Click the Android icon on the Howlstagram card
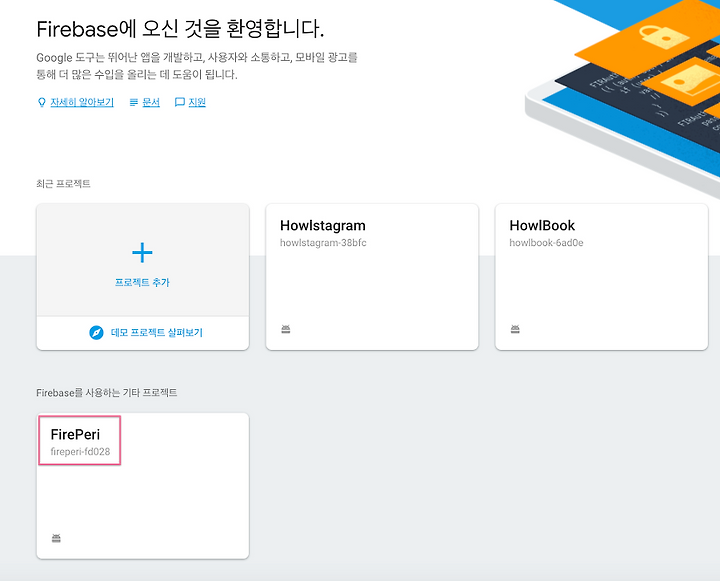Viewport: 720px width, 581px height. tap(286, 329)
